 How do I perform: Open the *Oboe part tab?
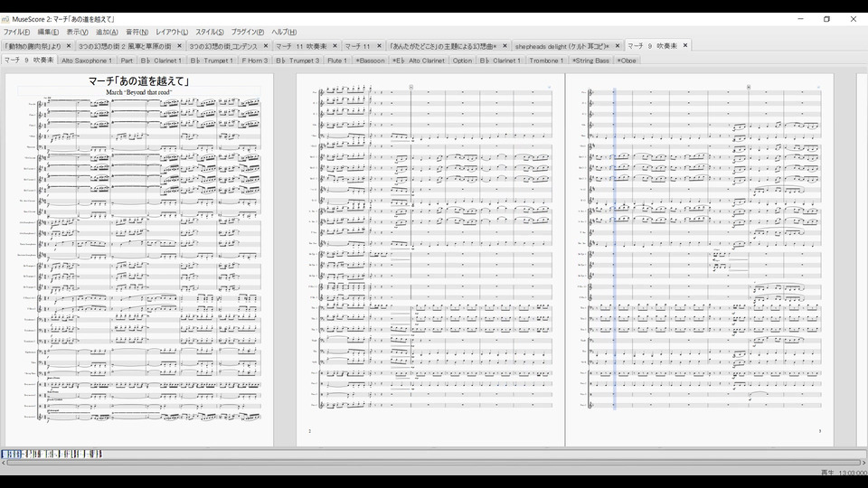tap(627, 61)
